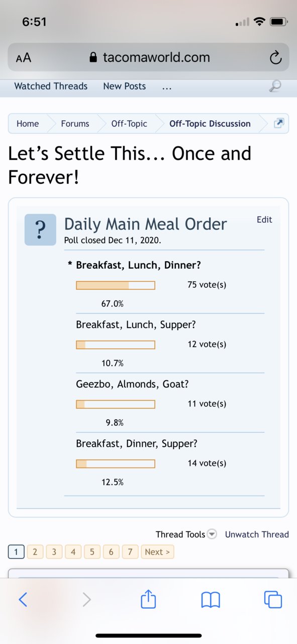Click the Breakfast, Lunch, Dinner vote bar
Viewport: 297px width, 644px height.
(x=116, y=285)
